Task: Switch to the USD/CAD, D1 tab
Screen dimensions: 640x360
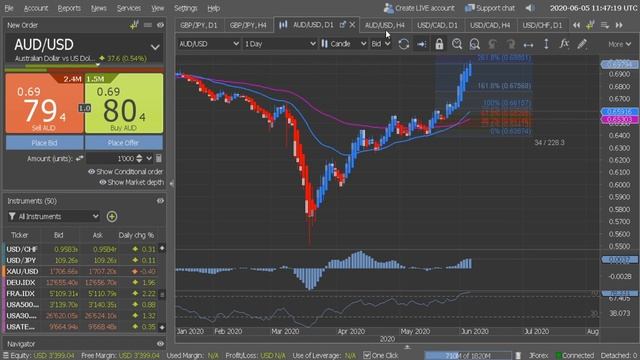Action: (437, 25)
